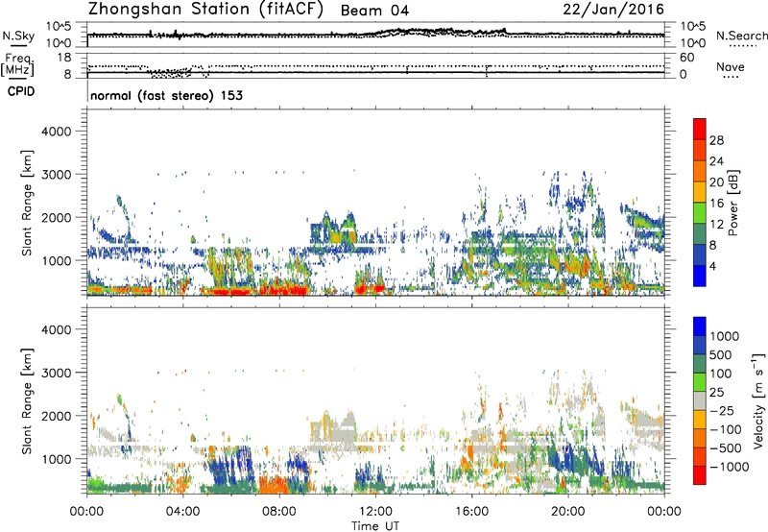Click the '18' frequency axis tick label
Viewport: 768px width, 532px height.
tap(64, 58)
